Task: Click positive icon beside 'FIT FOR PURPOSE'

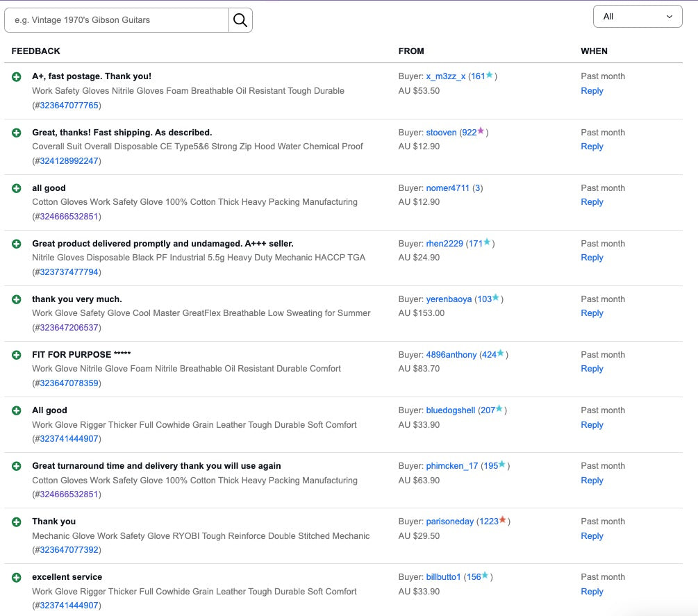Action: pyautogui.click(x=17, y=355)
